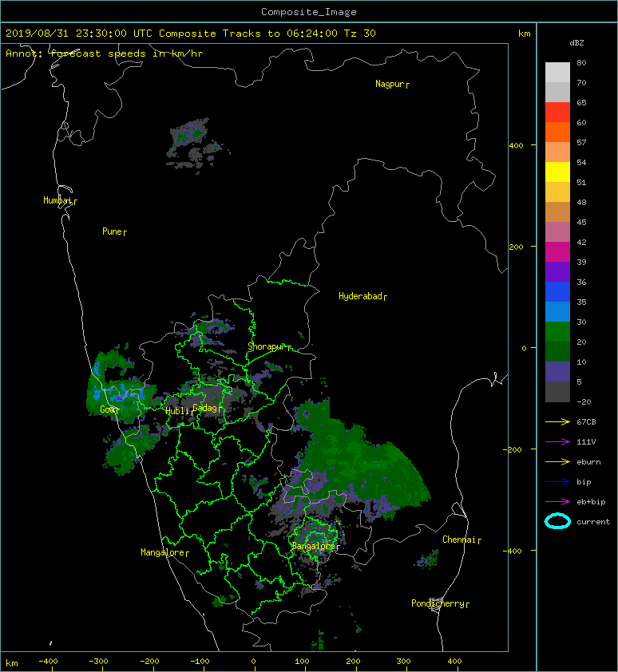Select the magenta 39–42 dBZ colour band
This screenshot has height=672, width=618.
click(x=557, y=251)
